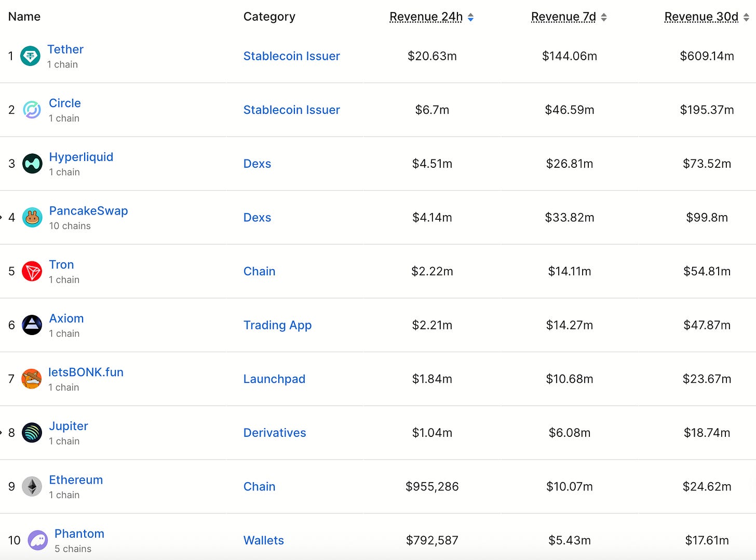Open the Wallets category link
Viewport: 756px width, 560px height.
264,540
